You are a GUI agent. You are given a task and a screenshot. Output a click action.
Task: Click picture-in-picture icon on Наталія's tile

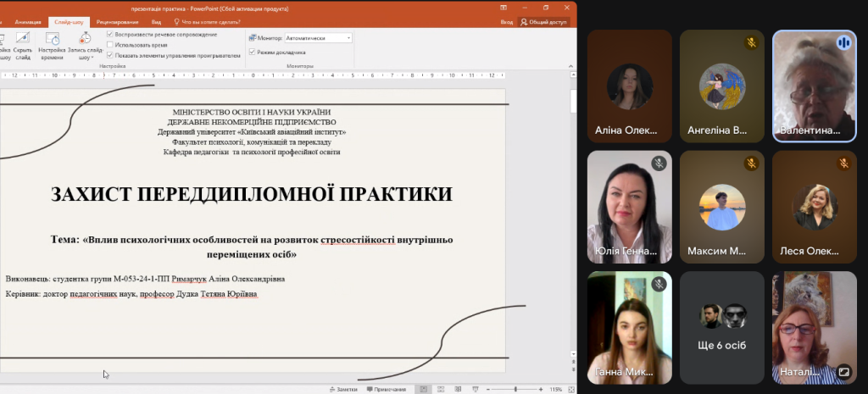(843, 371)
